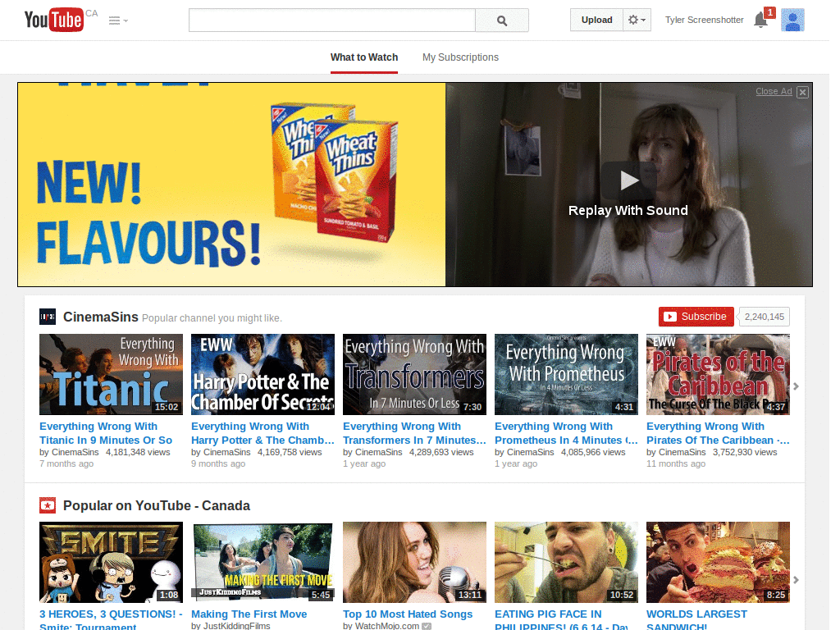Image resolution: width=840 pixels, height=630 pixels.
Task: Click 3,752,930 views text
Action: pos(745,452)
